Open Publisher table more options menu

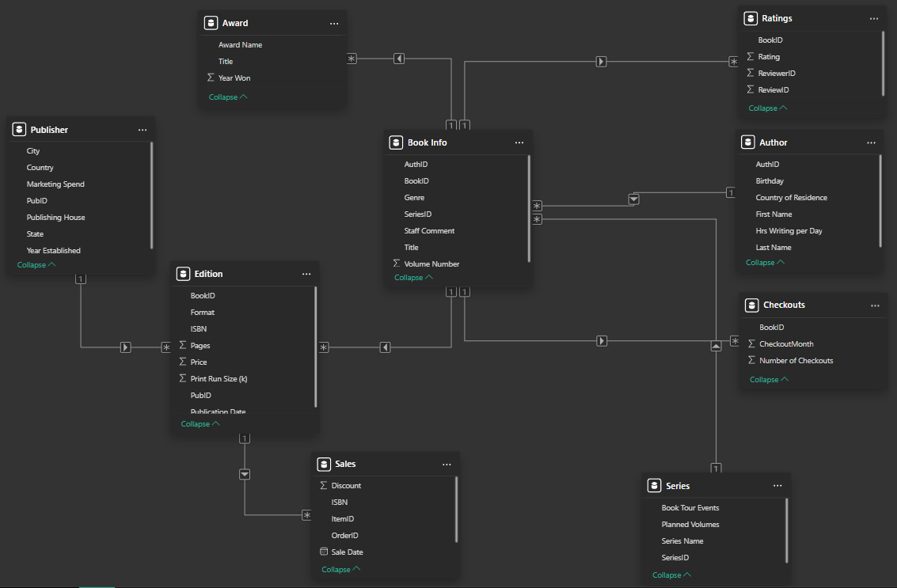pos(143,130)
